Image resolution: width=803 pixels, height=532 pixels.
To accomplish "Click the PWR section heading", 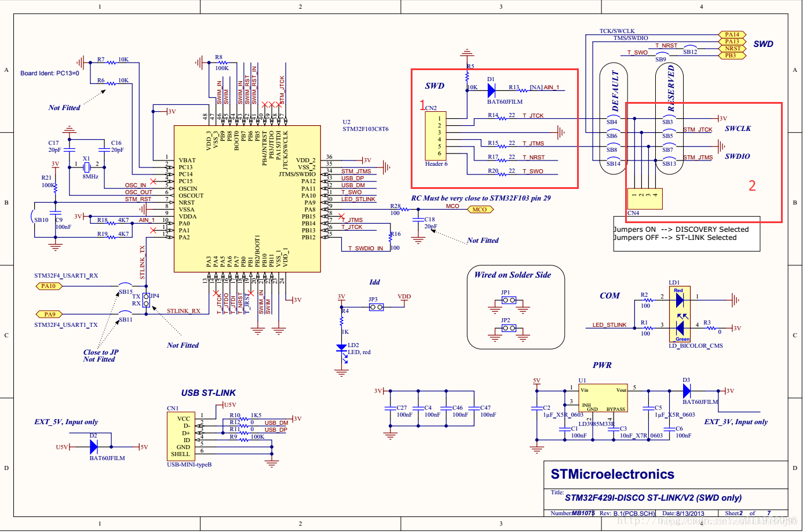I will 602,365.
